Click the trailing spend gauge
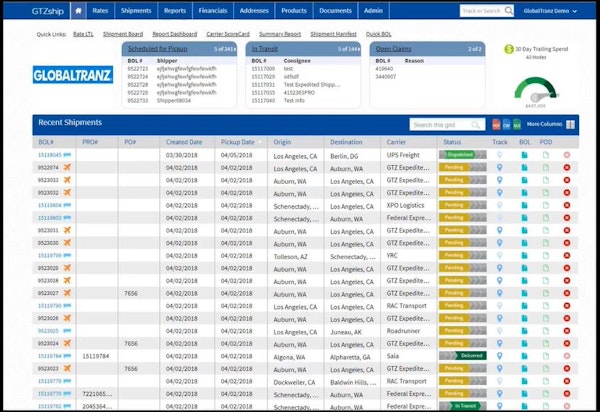The height and width of the screenshot is (412, 600). [x=536, y=90]
